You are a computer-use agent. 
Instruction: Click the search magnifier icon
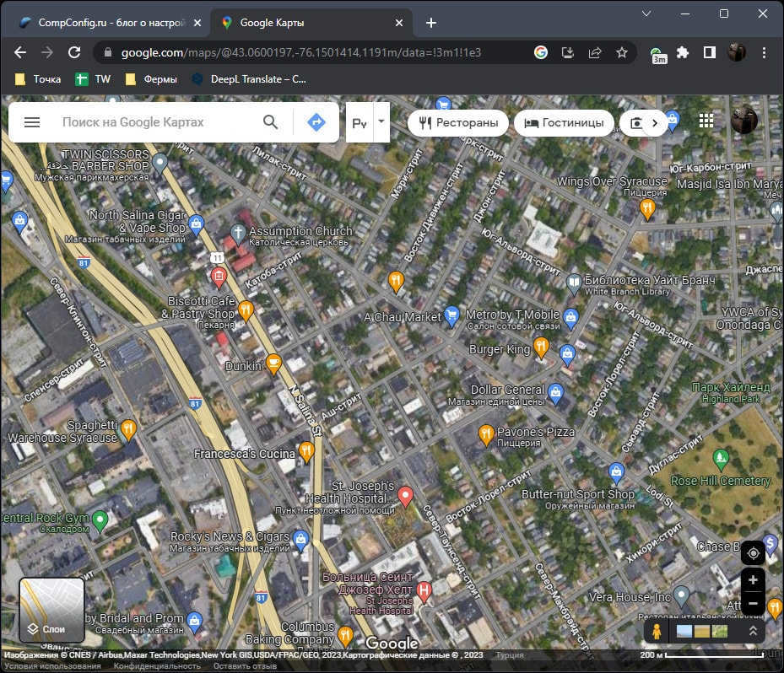click(271, 122)
